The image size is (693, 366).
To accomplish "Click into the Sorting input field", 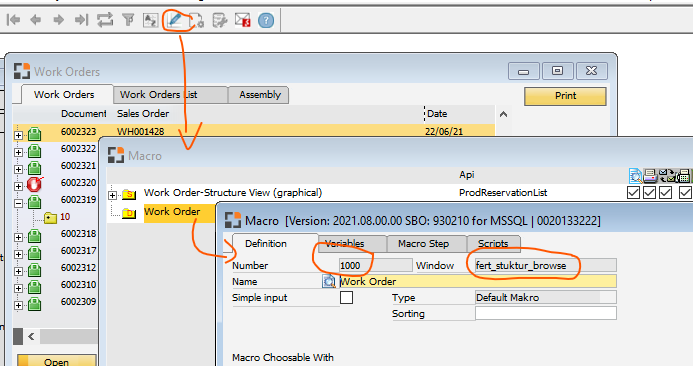I will (x=545, y=313).
